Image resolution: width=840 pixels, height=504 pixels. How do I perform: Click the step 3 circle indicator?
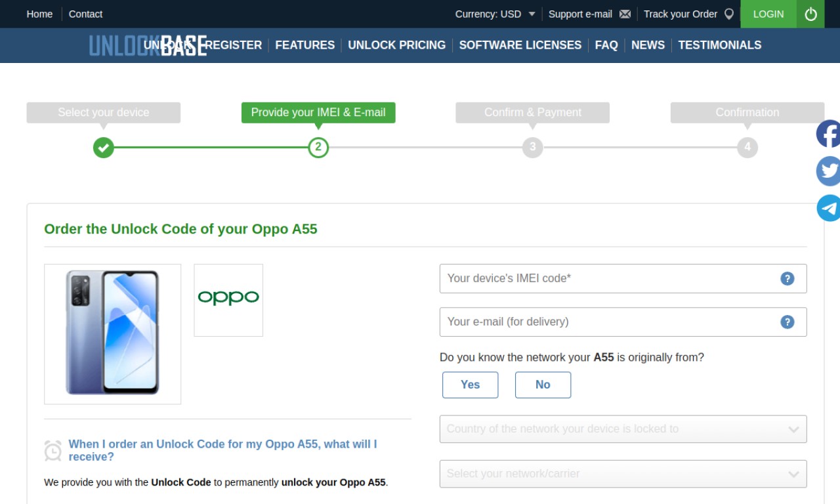point(533,147)
